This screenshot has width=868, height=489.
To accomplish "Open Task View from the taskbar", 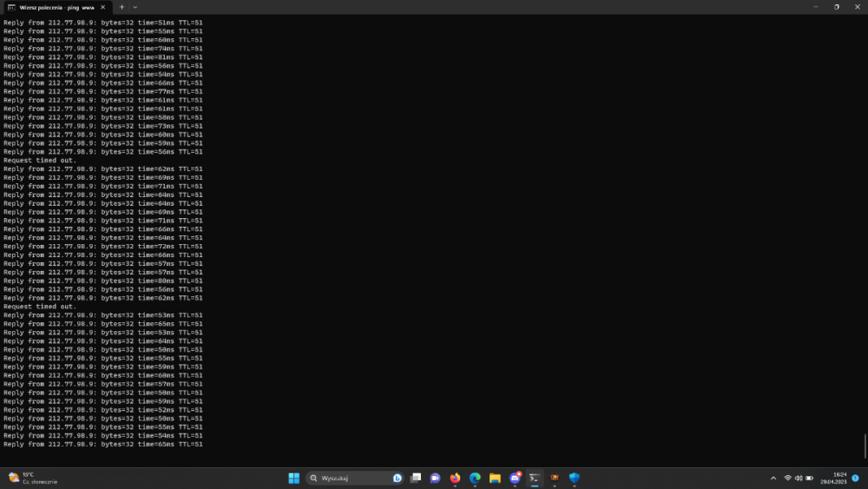I will [416, 478].
